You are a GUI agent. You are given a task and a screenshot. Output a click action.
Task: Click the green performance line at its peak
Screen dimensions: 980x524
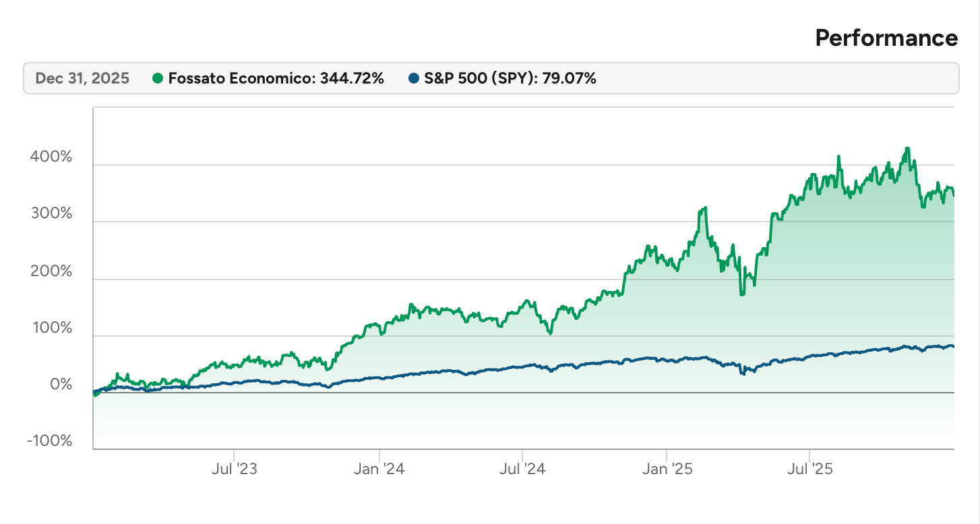point(907,147)
